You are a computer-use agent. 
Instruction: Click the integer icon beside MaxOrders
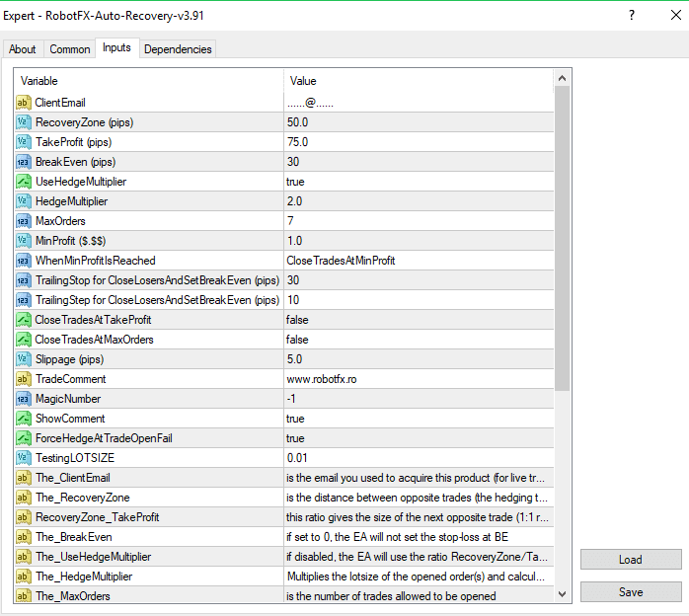click(24, 221)
